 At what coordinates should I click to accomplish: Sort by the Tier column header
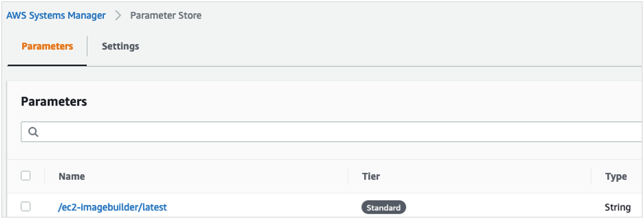tap(371, 176)
